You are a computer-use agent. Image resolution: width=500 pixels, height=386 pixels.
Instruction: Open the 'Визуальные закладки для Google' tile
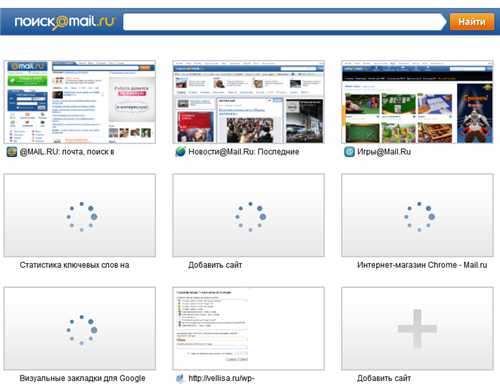(80, 329)
